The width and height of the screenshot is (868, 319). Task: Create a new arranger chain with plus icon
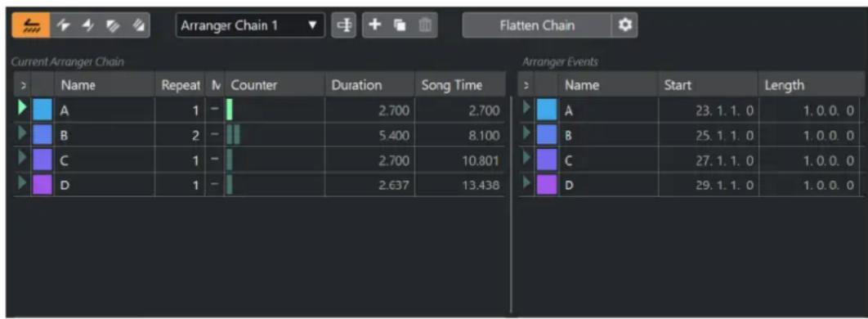pyautogui.click(x=375, y=25)
